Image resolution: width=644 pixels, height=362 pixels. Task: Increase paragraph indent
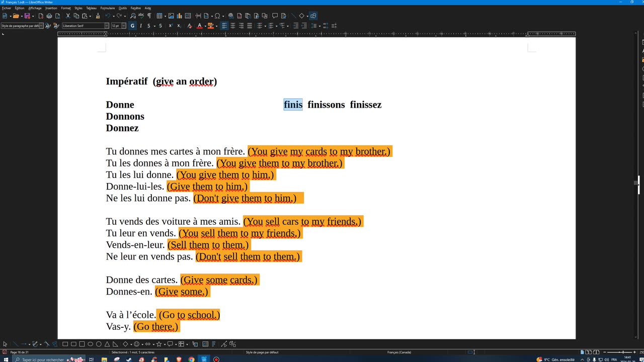(296, 26)
